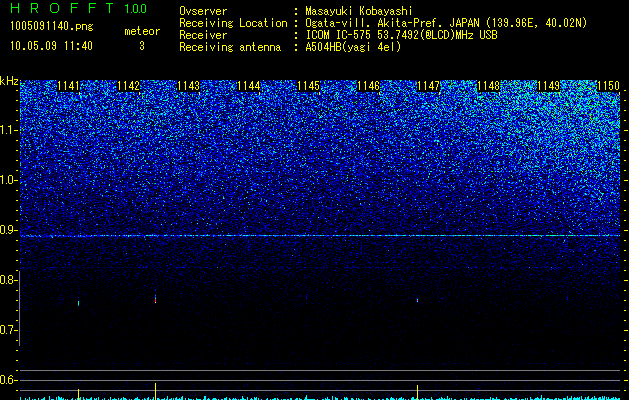Click observer name Masayuki Kobayashi
Viewport: 629px width, 400px height.
point(359,11)
